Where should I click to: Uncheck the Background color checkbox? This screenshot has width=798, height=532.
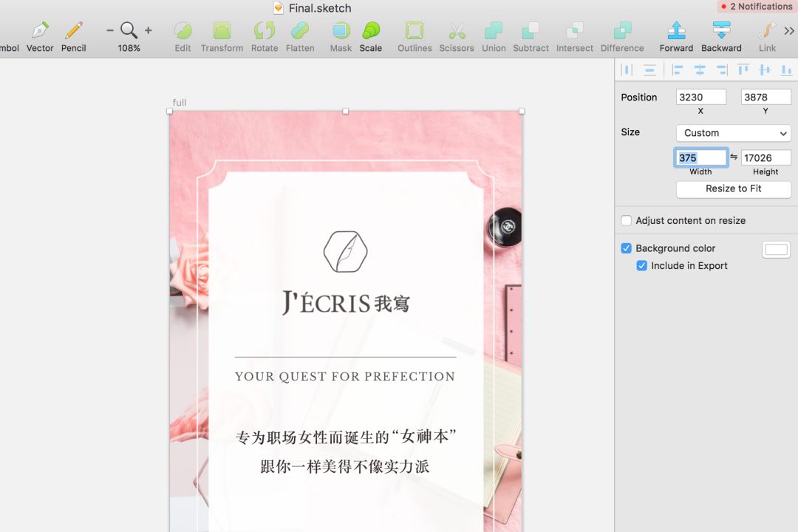627,248
